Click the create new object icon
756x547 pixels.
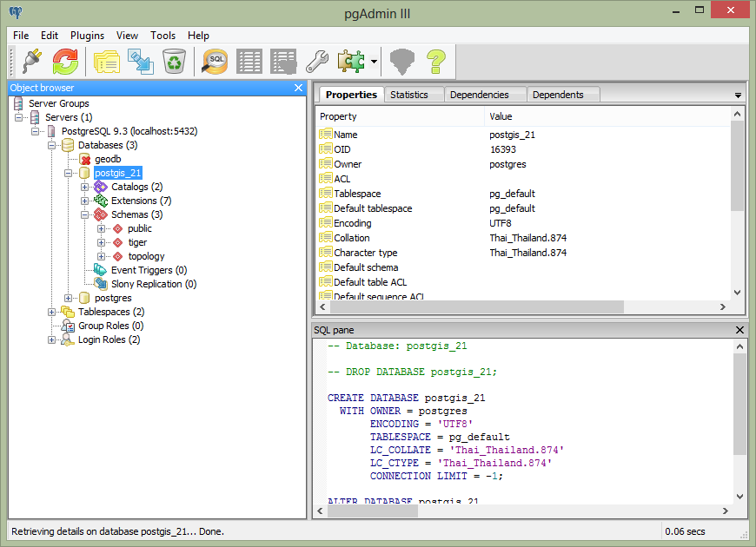tap(140, 61)
